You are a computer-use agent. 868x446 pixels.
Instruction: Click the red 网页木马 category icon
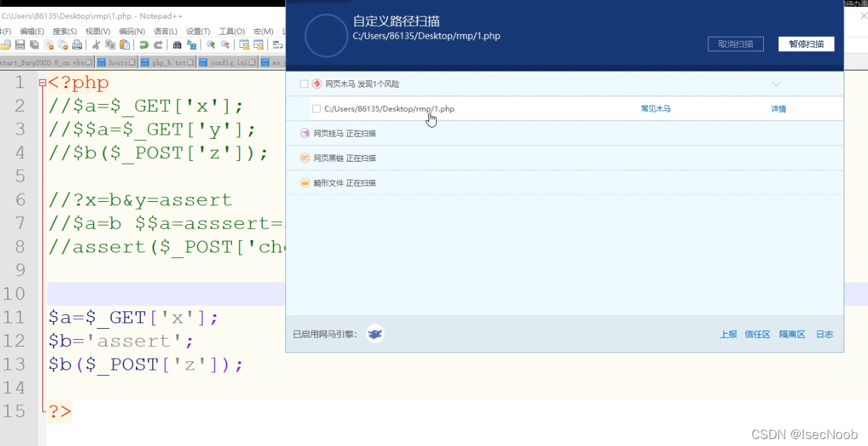coord(317,84)
